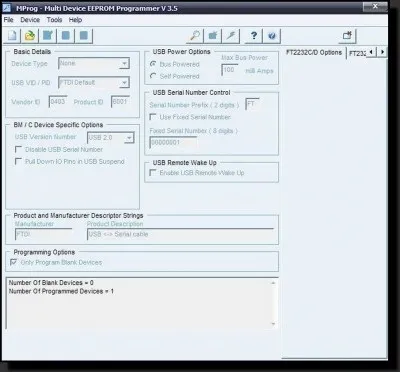Toggle the Use Fixed Serial Number checkbox

[153, 117]
